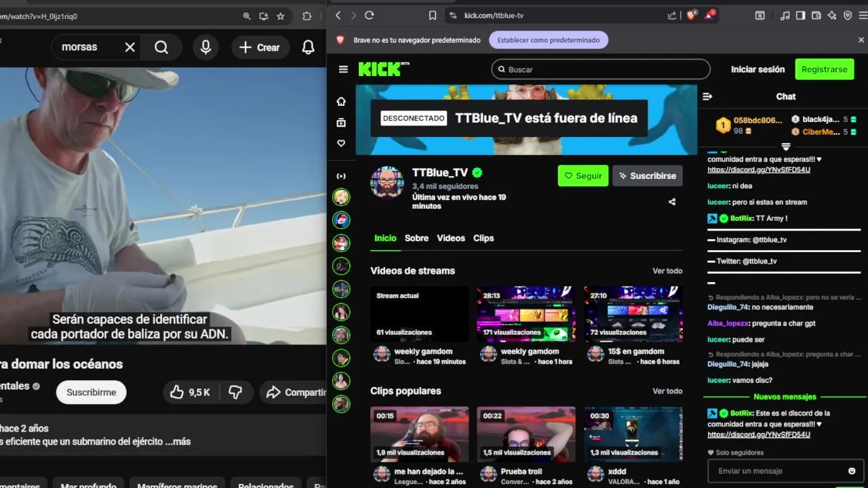Share the Kick page URL from address bar

click(x=672, y=15)
